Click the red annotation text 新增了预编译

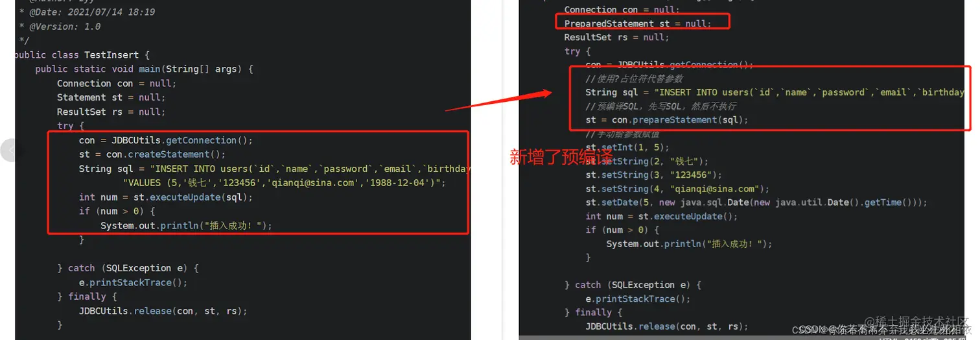pos(561,156)
